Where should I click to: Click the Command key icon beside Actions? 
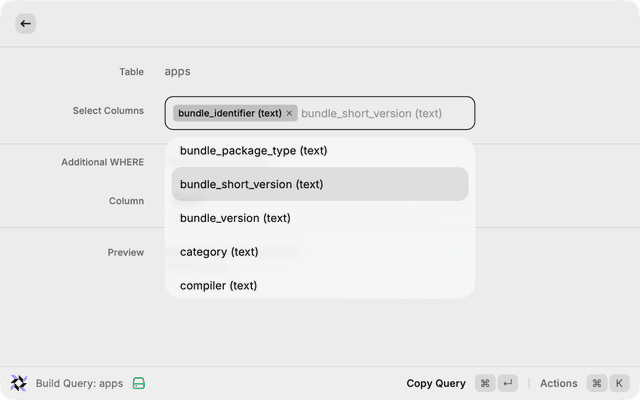[x=597, y=383]
